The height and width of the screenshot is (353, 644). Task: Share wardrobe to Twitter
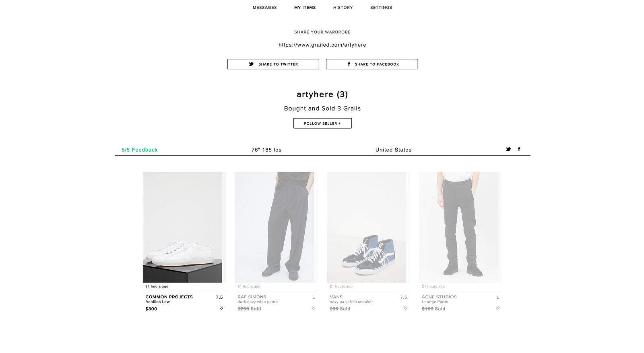[273, 64]
